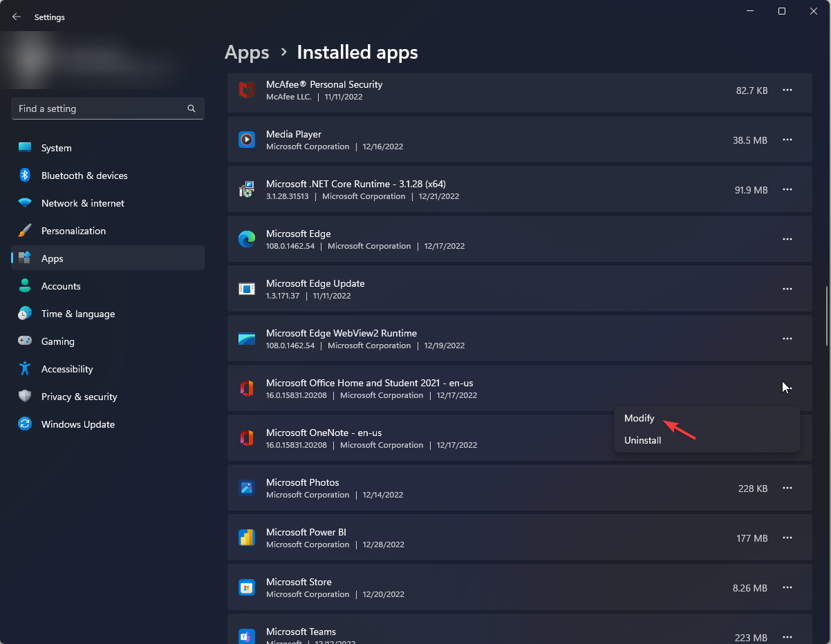Click the Network & internet wifi icon

[x=25, y=203]
